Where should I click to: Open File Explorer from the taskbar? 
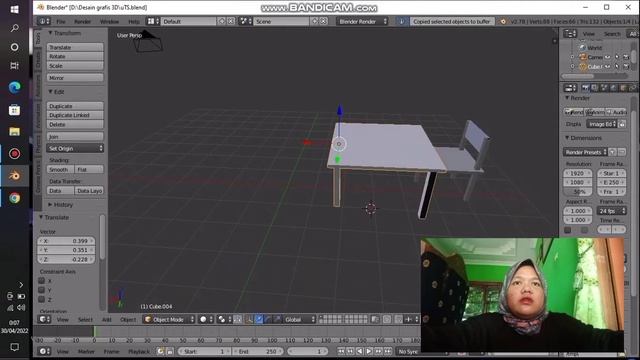coord(15,131)
